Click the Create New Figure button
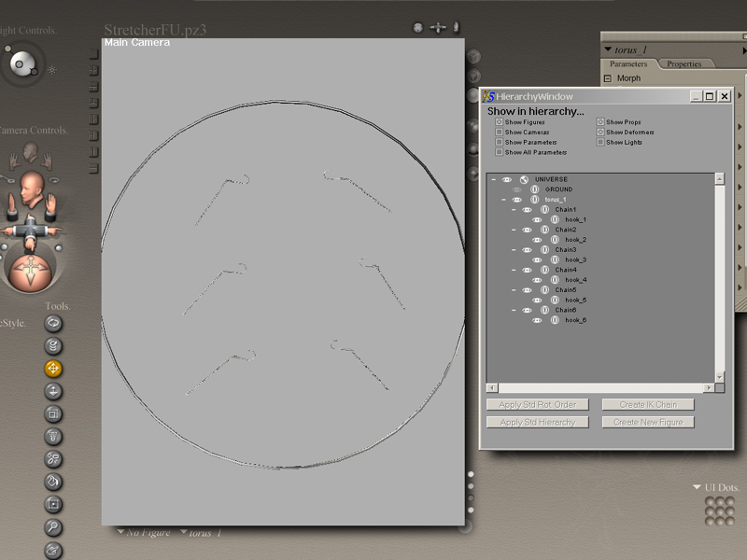747x560 pixels. pos(648,422)
